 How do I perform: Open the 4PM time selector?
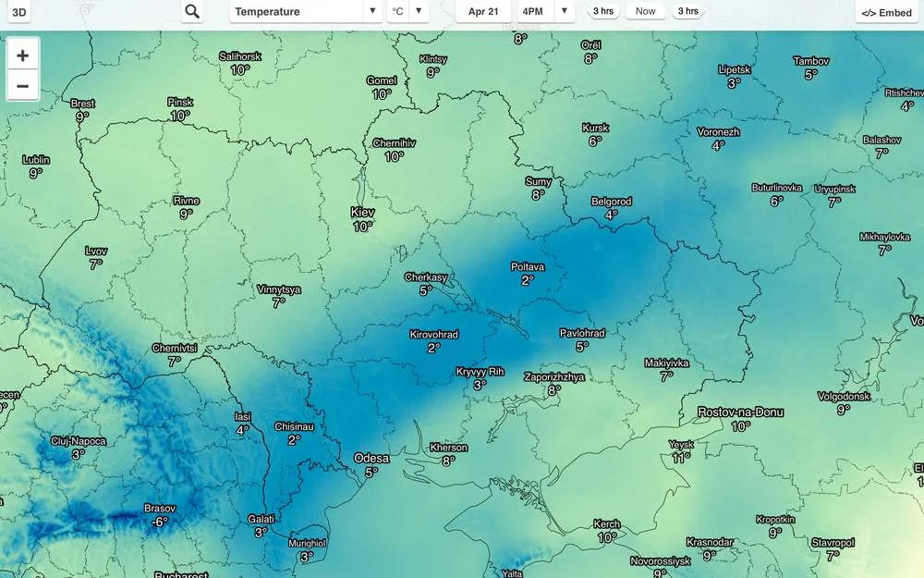click(533, 12)
